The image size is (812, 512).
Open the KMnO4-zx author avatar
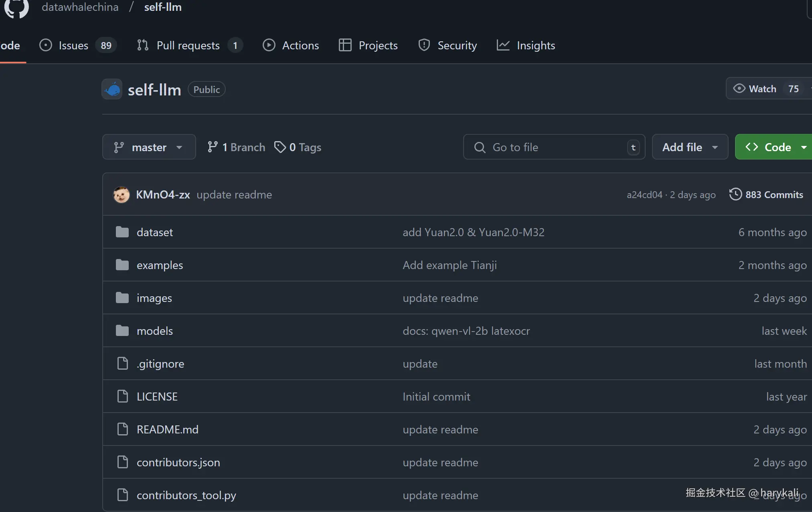click(121, 195)
